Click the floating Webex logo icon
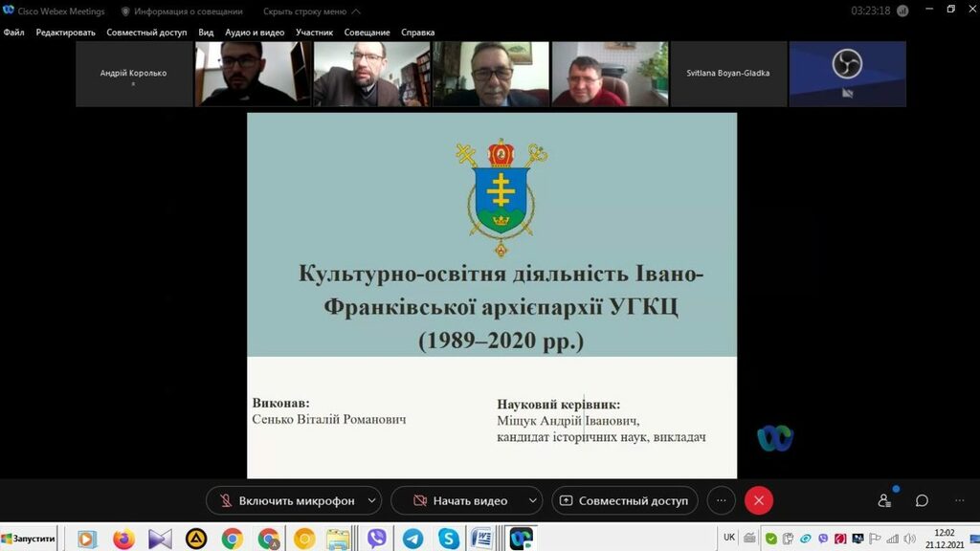The image size is (980, 551). [x=774, y=438]
